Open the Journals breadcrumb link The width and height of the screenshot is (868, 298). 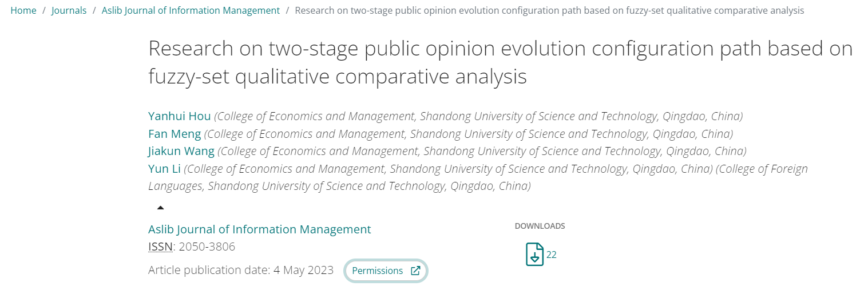click(69, 10)
